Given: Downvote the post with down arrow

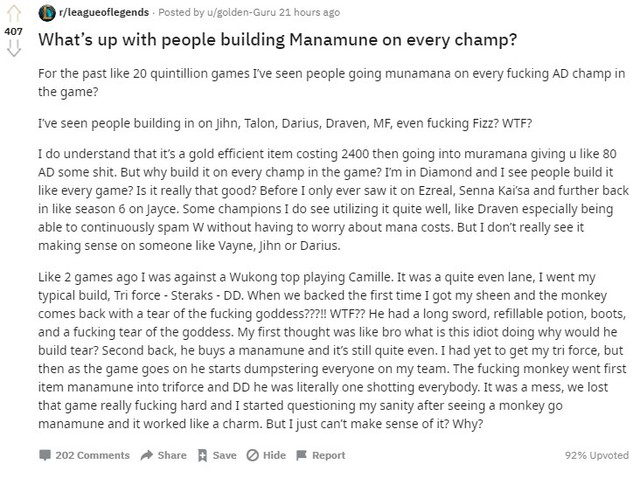Looking at the screenshot, I should [x=14, y=47].
